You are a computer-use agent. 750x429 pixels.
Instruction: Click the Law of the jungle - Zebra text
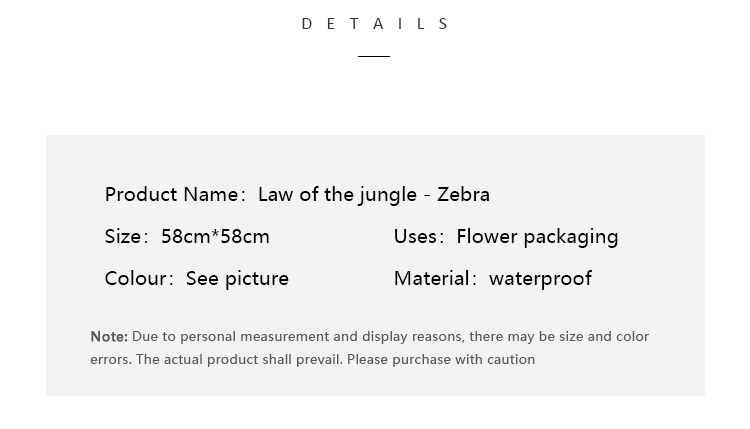coord(374,195)
